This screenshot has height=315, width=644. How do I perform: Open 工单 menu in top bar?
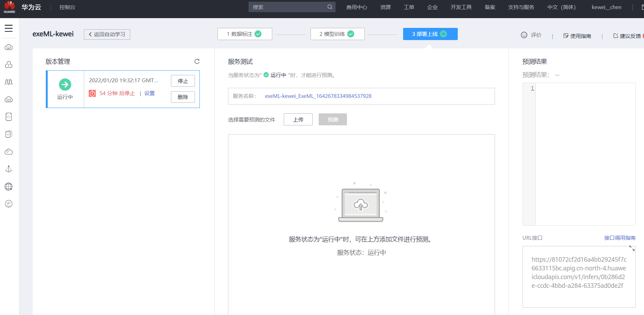(409, 7)
